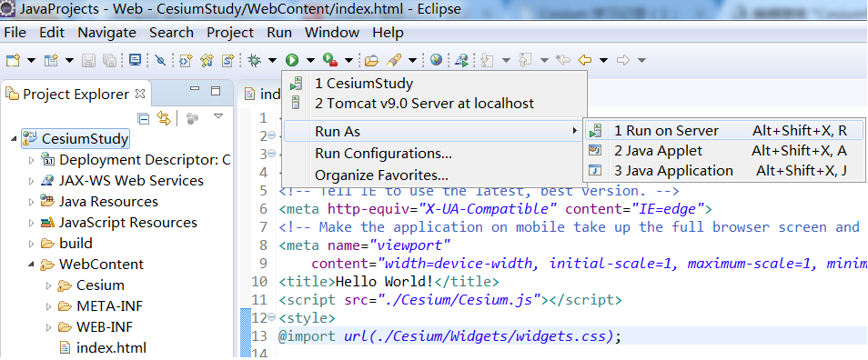868x360 pixels.
Task: Open dropdown arrow next to flashlight Search icon
Action: (412, 60)
